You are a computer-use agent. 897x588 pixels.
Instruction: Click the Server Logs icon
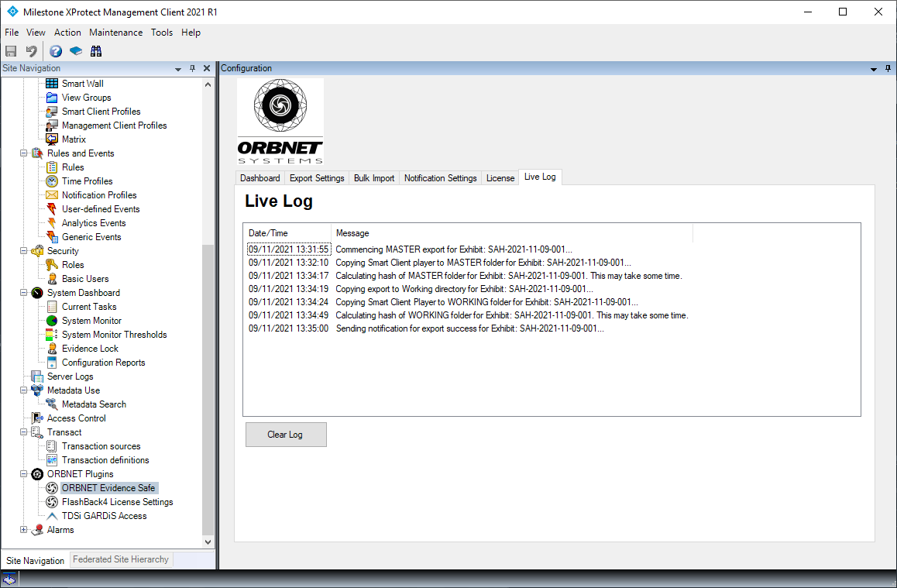pyautogui.click(x=37, y=377)
